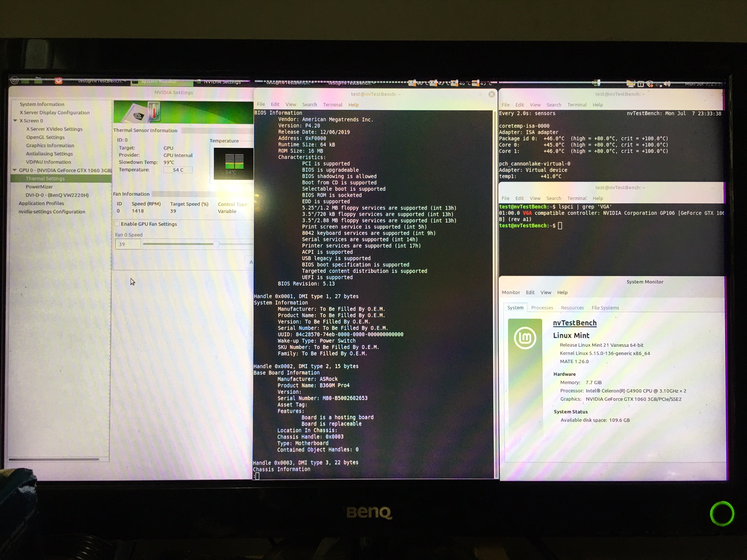Open OpenGL Settings page
The width and height of the screenshot is (747, 560).
(x=45, y=137)
